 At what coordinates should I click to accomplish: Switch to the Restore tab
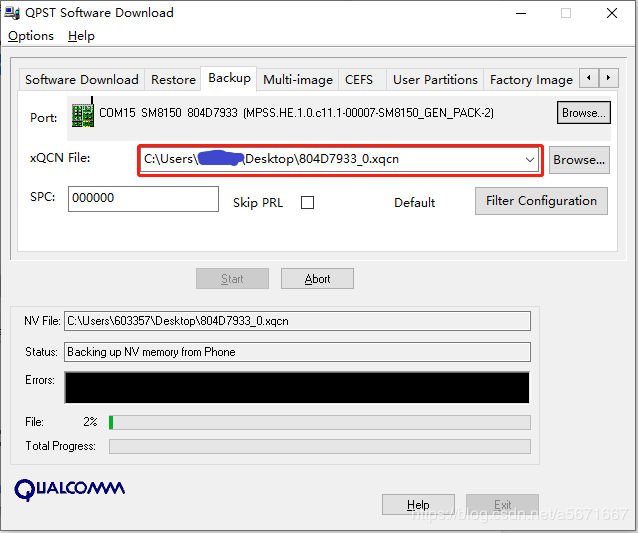[x=173, y=79]
